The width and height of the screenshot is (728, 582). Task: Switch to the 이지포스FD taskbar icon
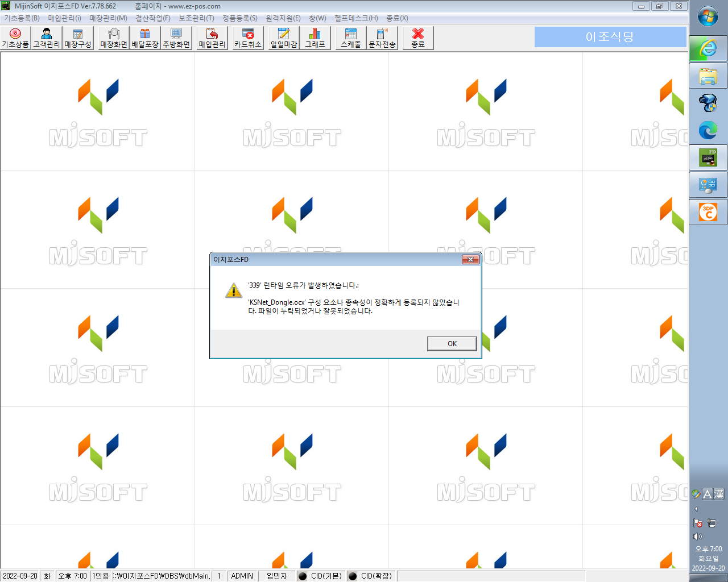(x=708, y=157)
